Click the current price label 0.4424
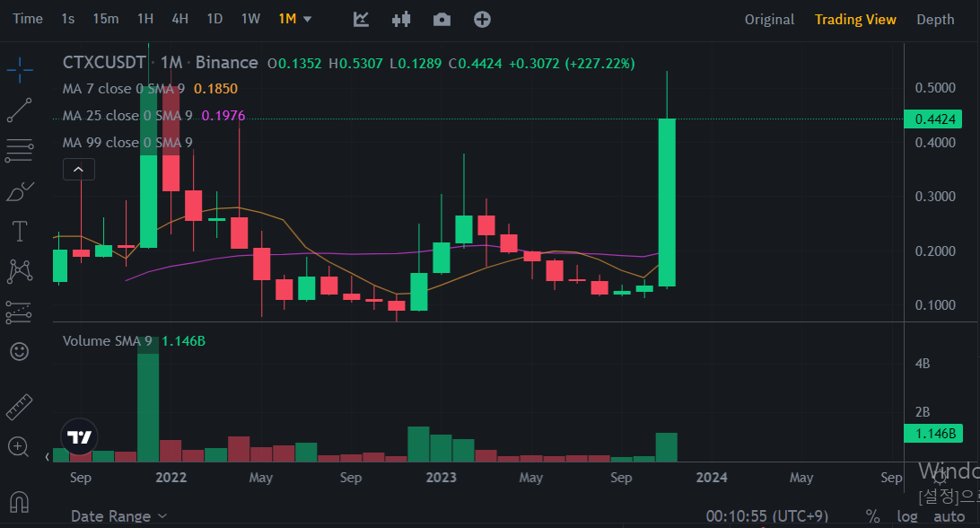Image resolution: width=980 pixels, height=528 pixels. pos(934,119)
